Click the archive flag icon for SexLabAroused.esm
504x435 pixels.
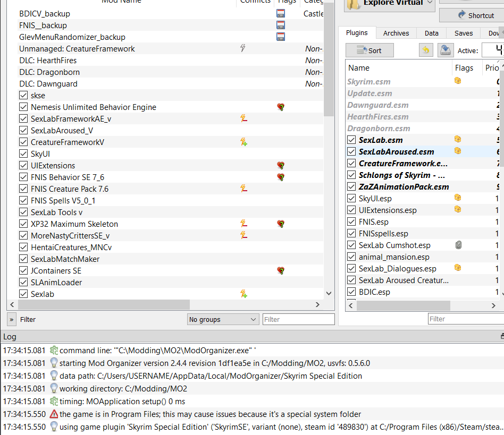point(458,151)
